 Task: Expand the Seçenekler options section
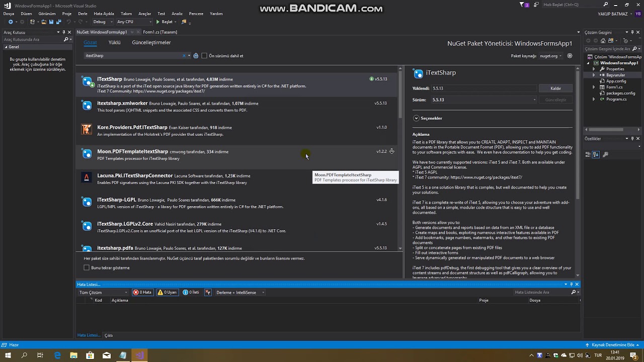[416, 118]
